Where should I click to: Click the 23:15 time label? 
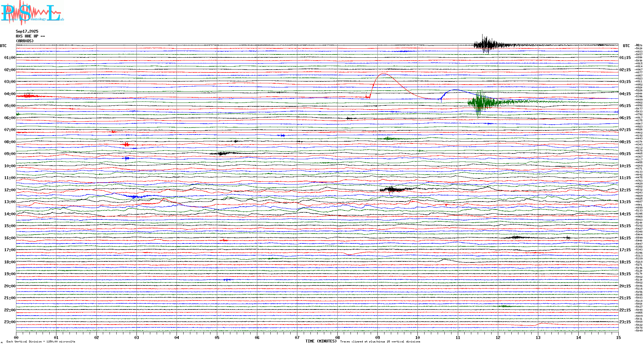tap(625, 322)
